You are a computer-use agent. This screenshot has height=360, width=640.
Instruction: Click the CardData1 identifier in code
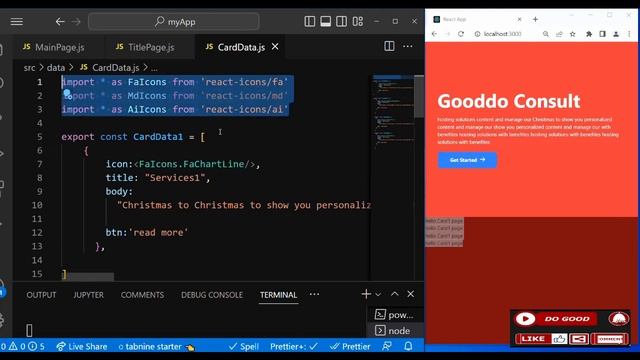(158, 137)
